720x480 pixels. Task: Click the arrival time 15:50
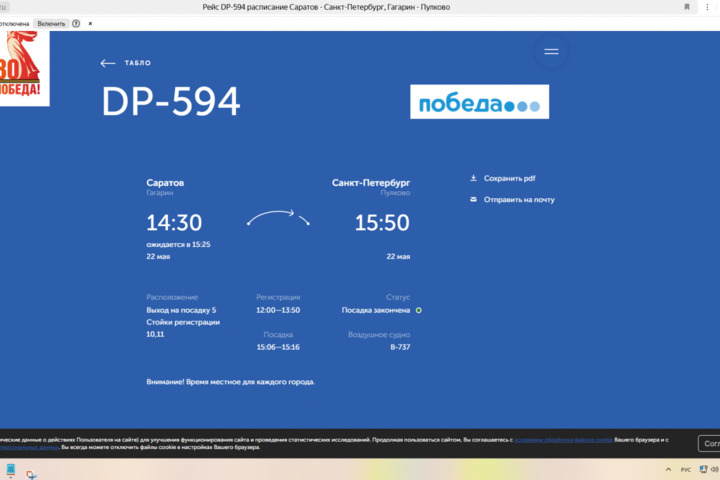tap(382, 223)
